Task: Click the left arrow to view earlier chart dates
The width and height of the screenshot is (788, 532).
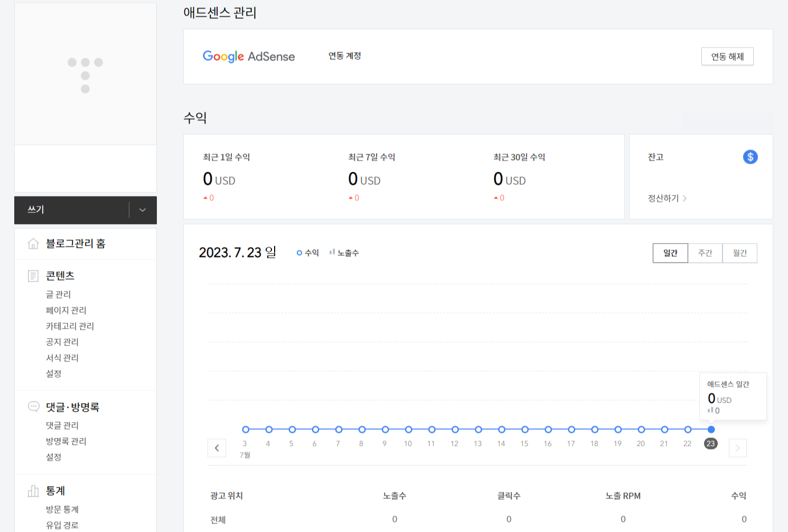Action: pos(217,448)
